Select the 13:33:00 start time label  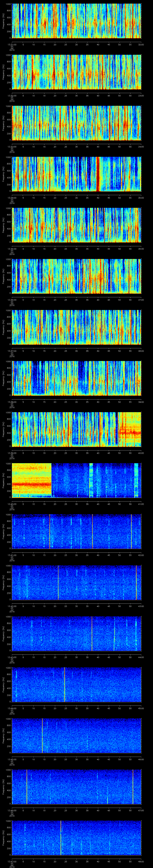click(x=12, y=147)
